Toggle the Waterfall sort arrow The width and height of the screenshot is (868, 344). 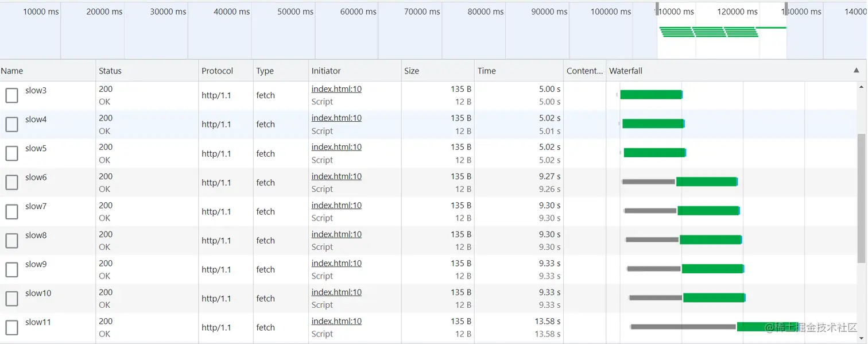coord(857,71)
